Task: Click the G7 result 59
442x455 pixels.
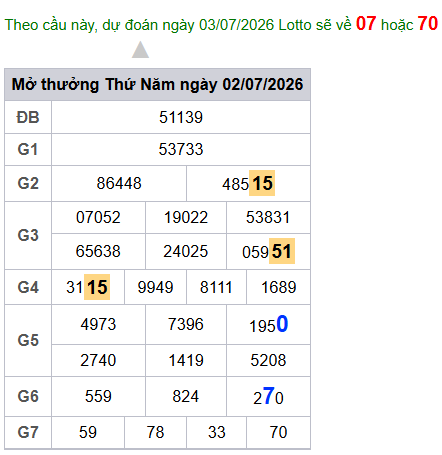Action: click(88, 432)
